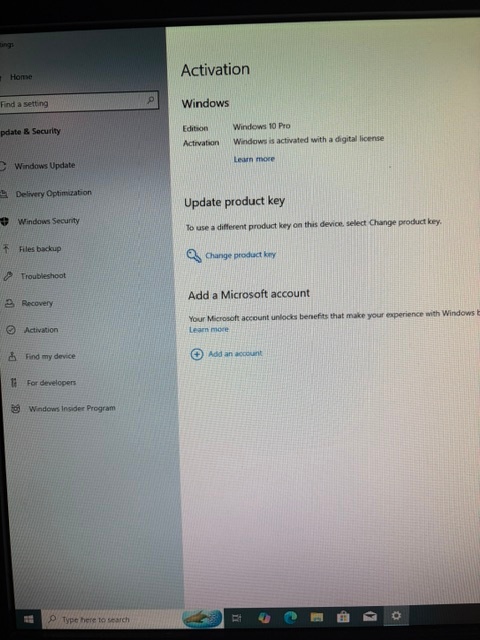
Task: Click the Files backup arrow icon
Action: click(6, 249)
